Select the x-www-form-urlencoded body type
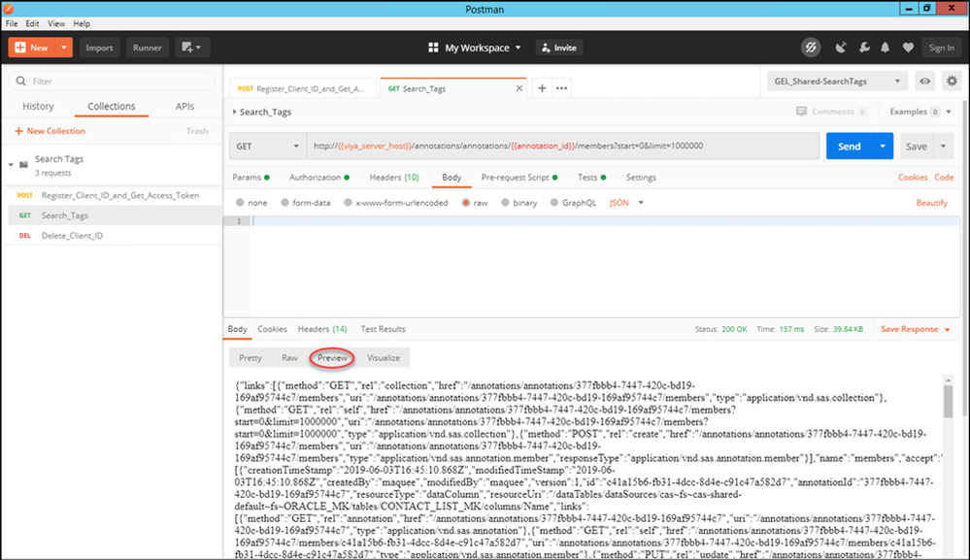The width and height of the screenshot is (970, 560). click(x=348, y=203)
